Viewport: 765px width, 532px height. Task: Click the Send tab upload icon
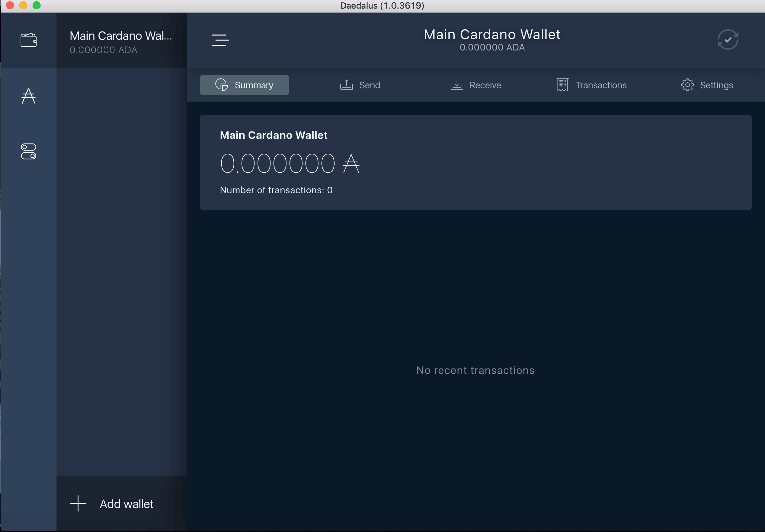point(347,85)
